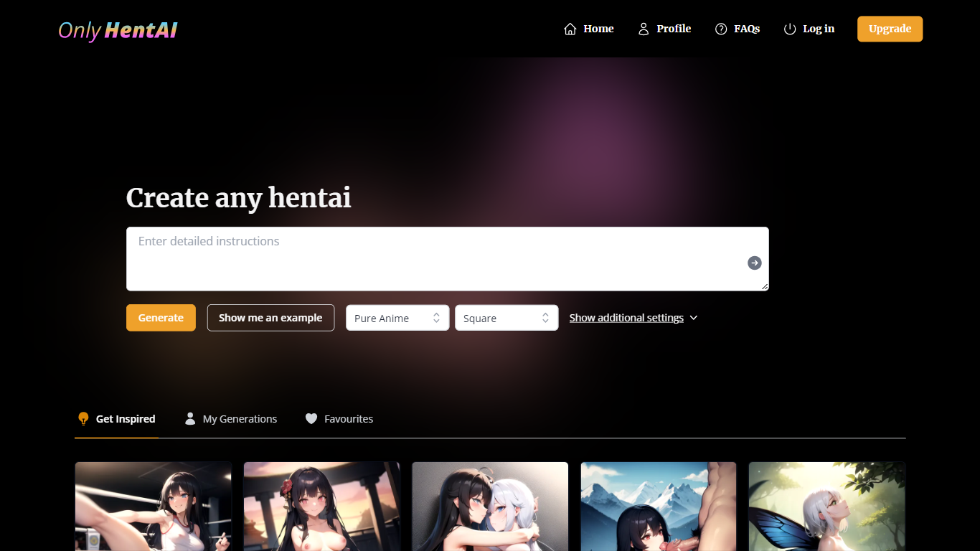
Task: Open the Profile link in navigation
Action: [673, 29]
